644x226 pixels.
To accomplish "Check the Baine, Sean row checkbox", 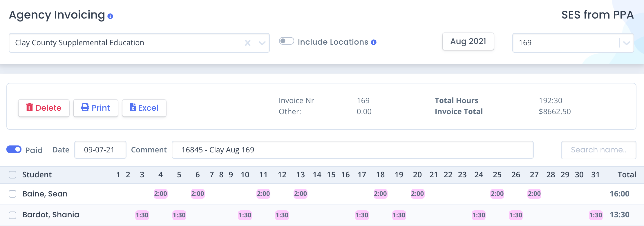I will [x=12, y=194].
